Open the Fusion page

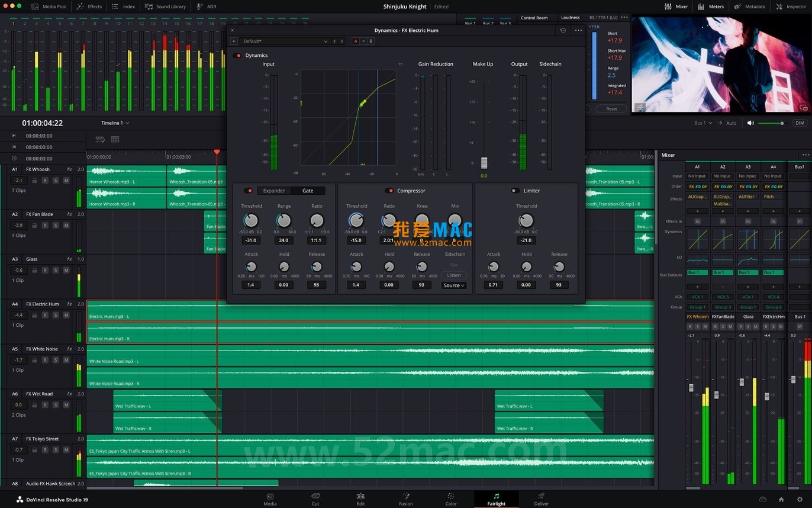click(405, 499)
